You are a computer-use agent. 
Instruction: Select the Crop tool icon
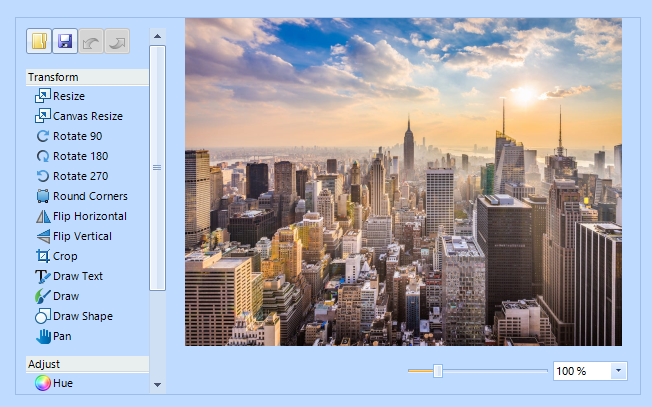click(x=43, y=256)
